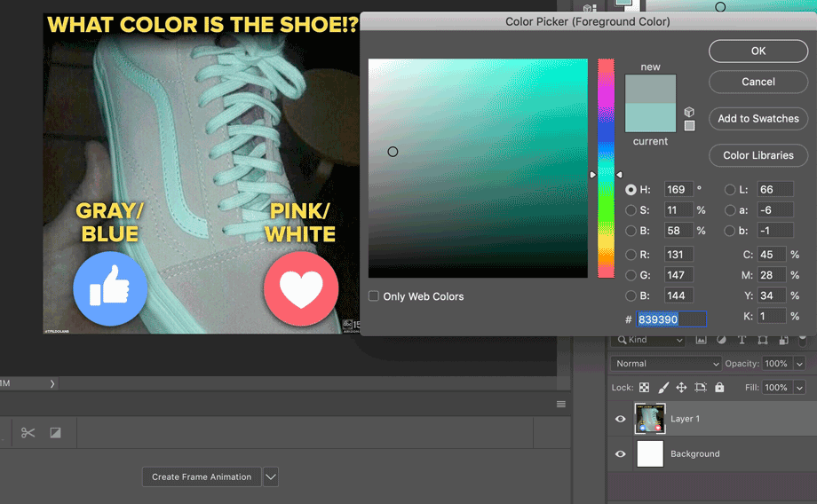Click the lock transparent pixels icon
The width and height of the screenshot is (817, 504).
[x=644, y=388]
